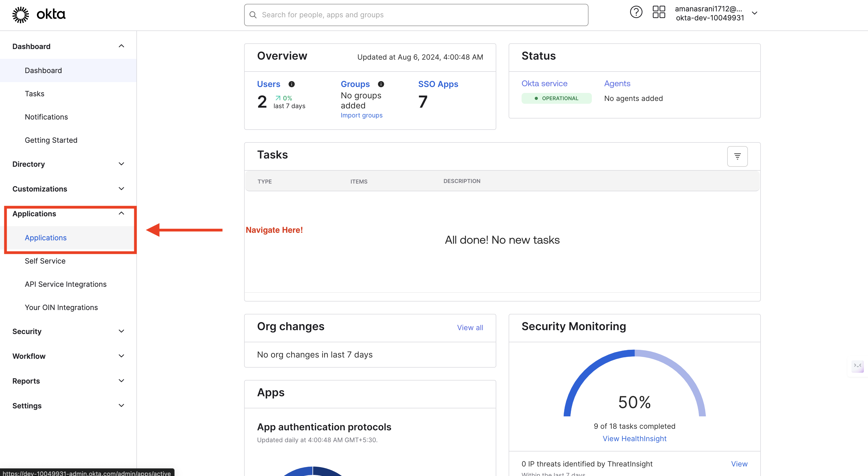Open the apps grid icon
The width and height of the screenshot is (868, 476).
659,12
